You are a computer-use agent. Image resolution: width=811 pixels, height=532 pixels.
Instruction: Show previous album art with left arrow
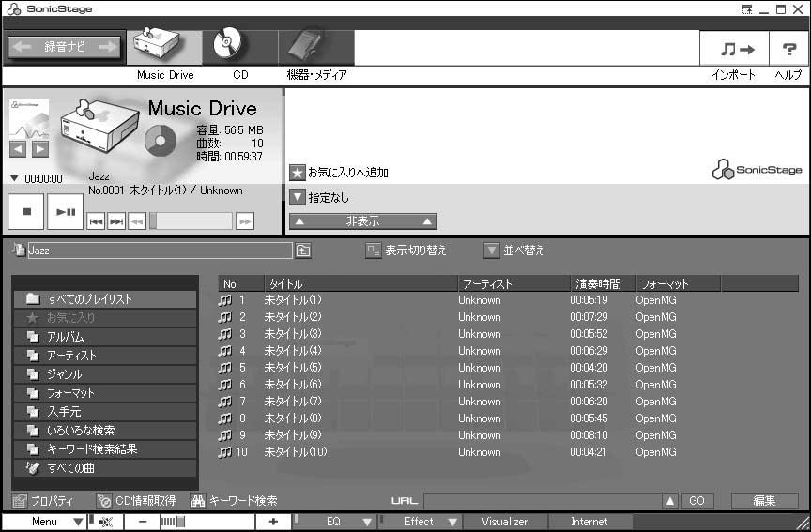[18, 149]
